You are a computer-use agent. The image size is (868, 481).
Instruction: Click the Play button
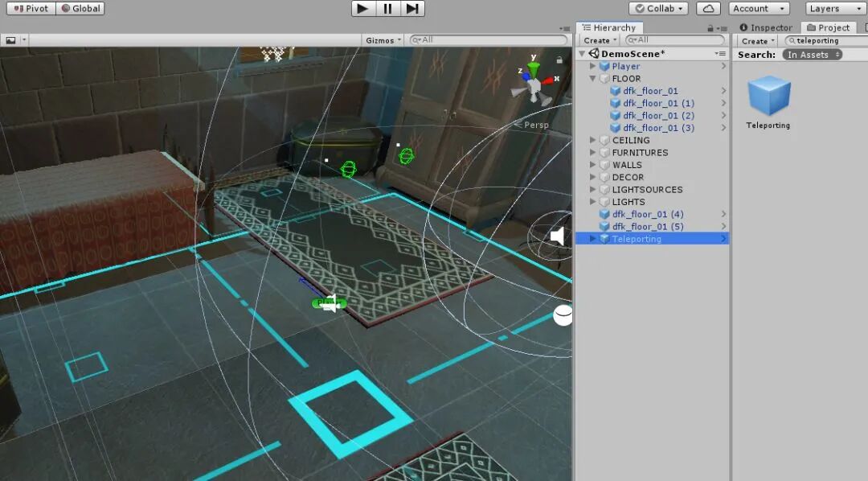[362, 8]
